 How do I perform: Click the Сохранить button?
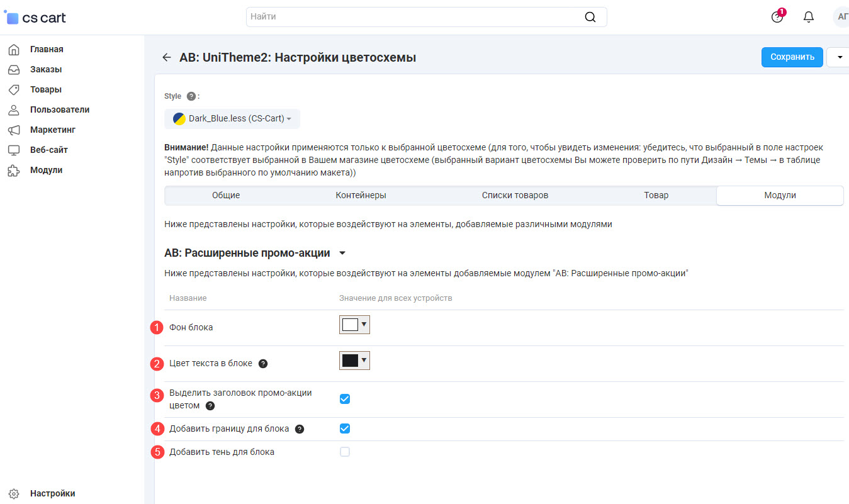coord(792,57)
